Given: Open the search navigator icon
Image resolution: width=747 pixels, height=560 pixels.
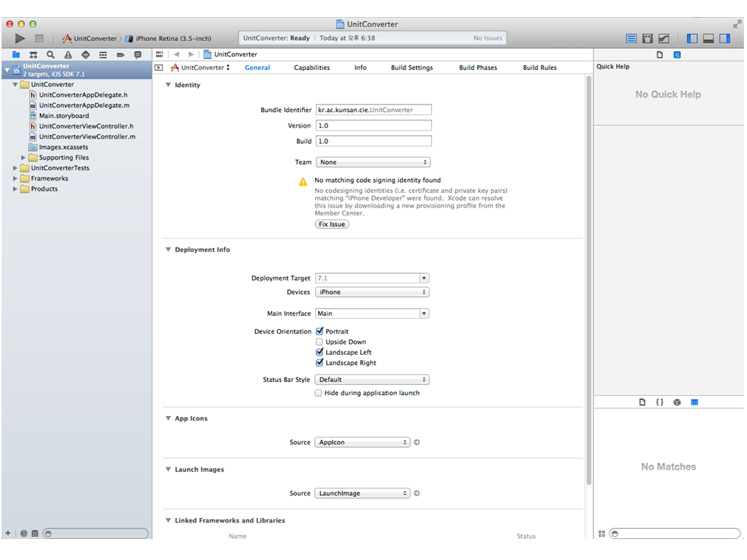Looking at the screenshot, I should 51,55.
